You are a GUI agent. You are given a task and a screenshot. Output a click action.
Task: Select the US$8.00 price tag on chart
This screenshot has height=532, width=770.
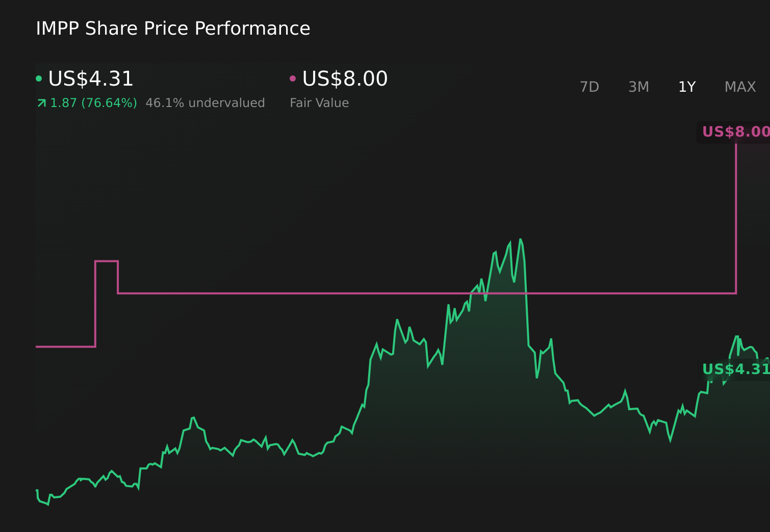[x=735, y=131]
